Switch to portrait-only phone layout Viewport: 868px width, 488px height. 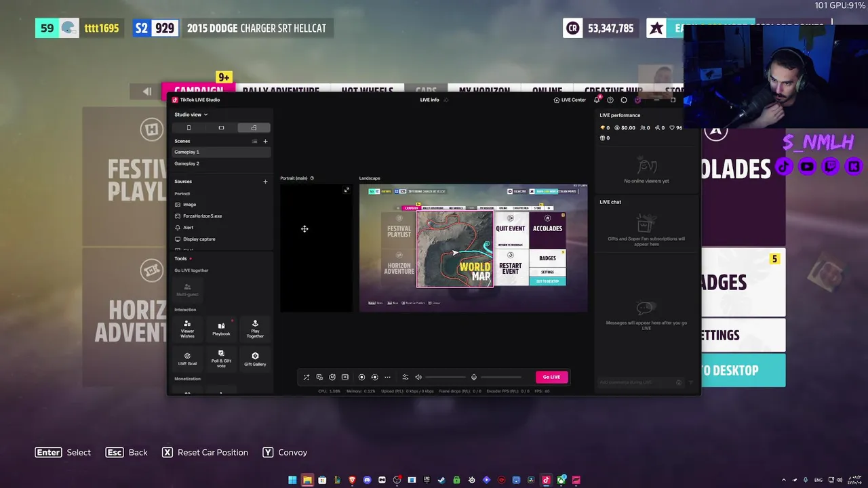189,127
